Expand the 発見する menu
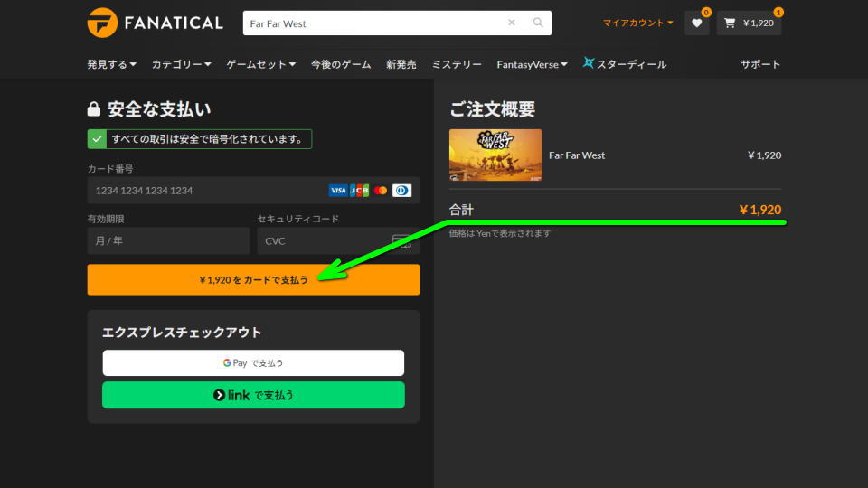The height and width of the screenshot is (488, 868). point(111,64)
